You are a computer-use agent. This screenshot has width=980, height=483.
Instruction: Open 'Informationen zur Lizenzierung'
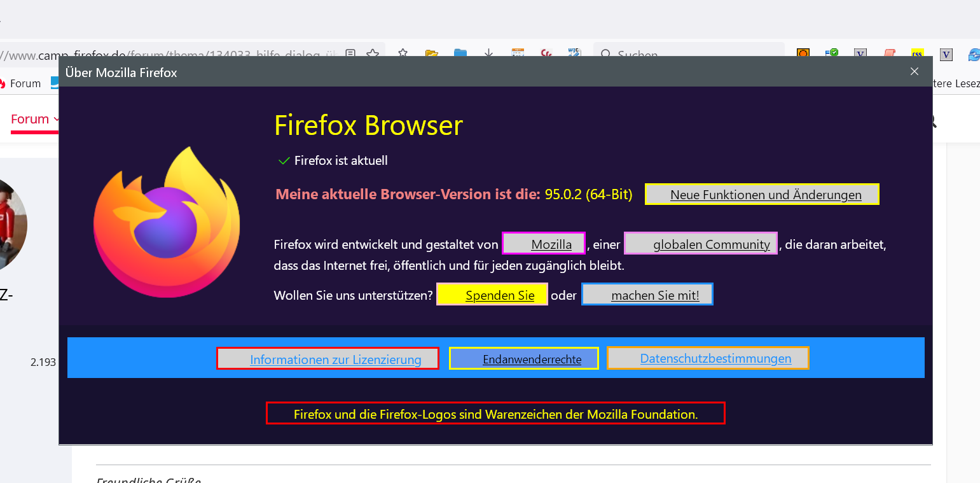click(x=328, y=359)
